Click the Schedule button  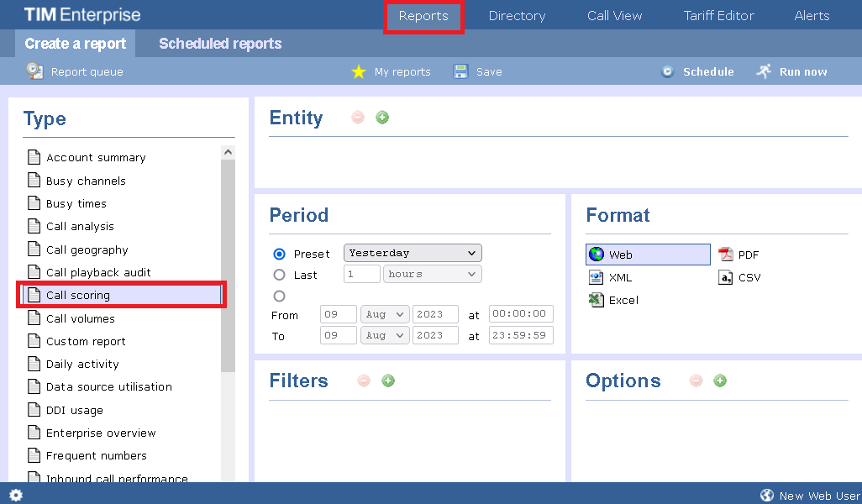(697, 72)
